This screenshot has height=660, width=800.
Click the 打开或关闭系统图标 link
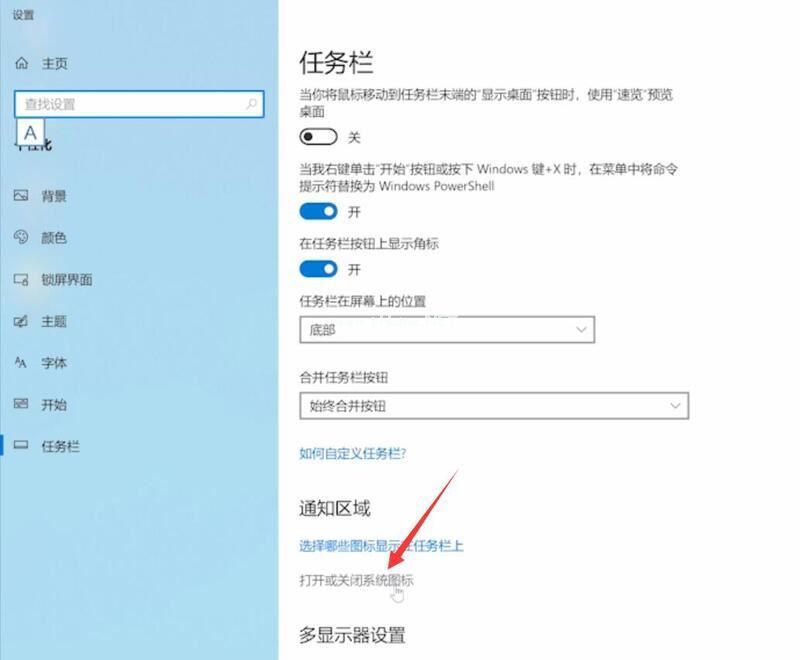click(356, 580)
